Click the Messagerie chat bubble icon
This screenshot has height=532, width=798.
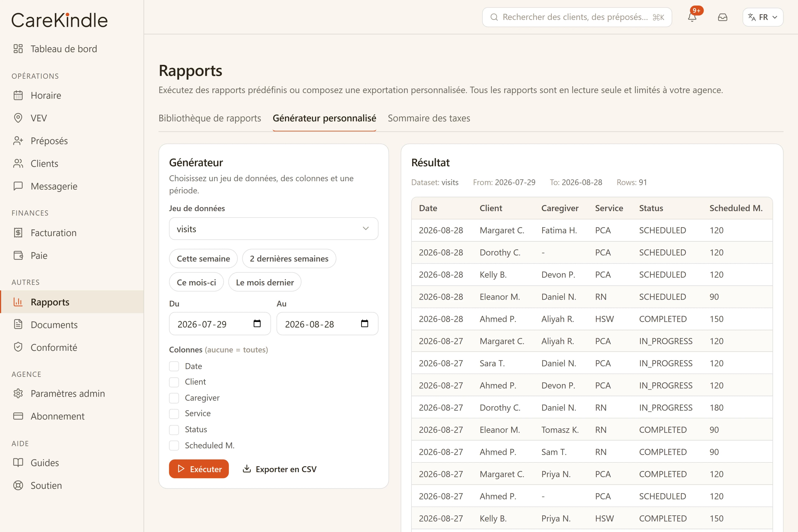[x=18, y=186]
